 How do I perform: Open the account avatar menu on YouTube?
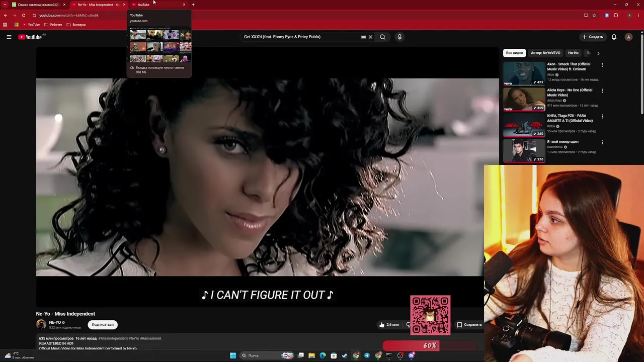point(628,37)
